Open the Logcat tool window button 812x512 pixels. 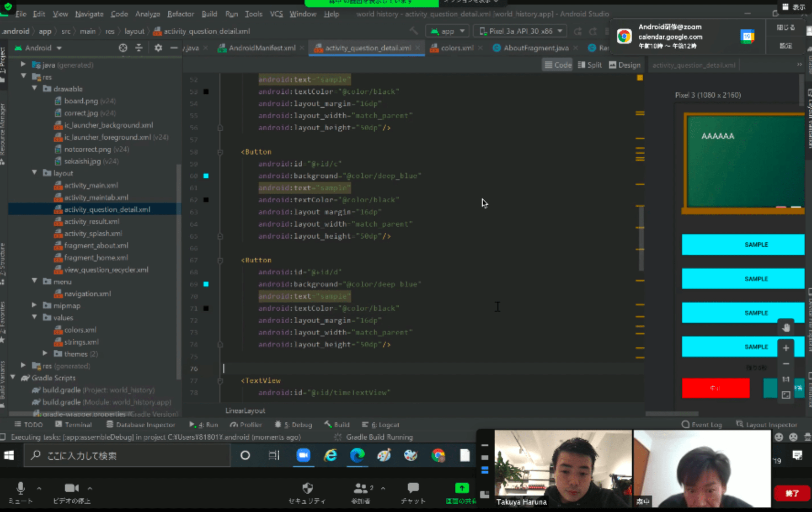pos(380,425)
